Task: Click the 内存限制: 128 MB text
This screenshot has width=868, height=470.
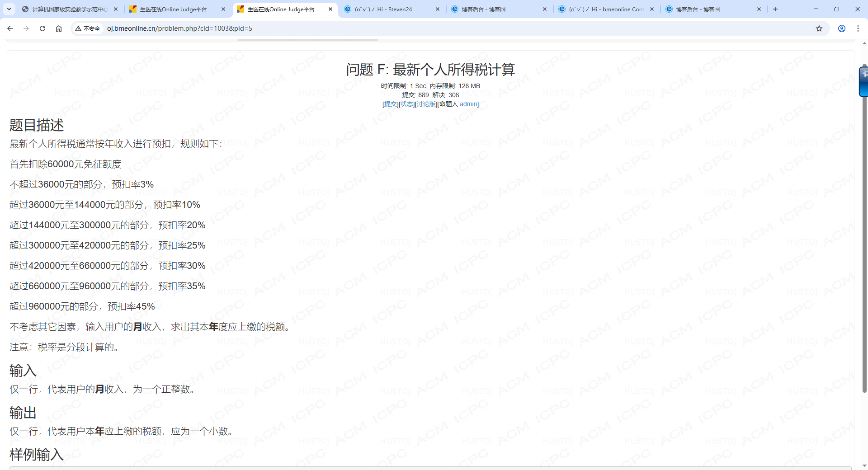Action: tap(455, 86)
